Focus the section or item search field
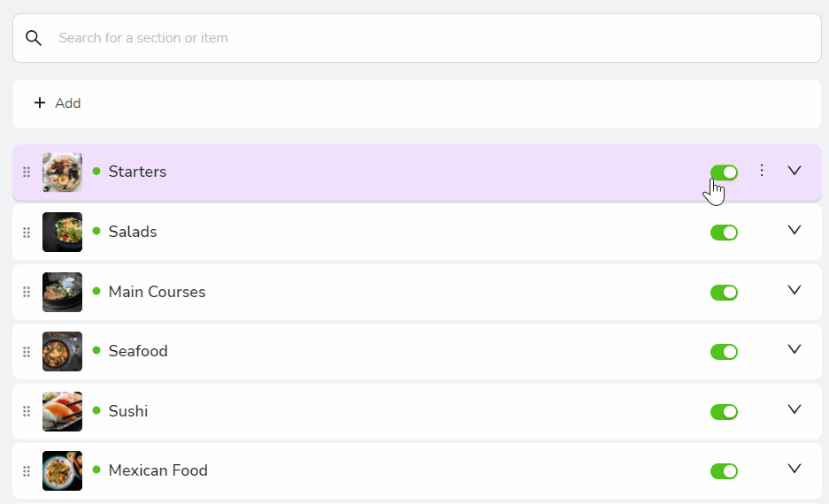 [417, 38]
